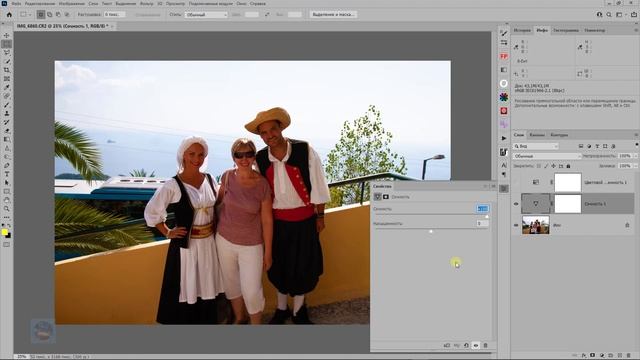Select the Path Selection tool
640x360 pixels.
7,183
